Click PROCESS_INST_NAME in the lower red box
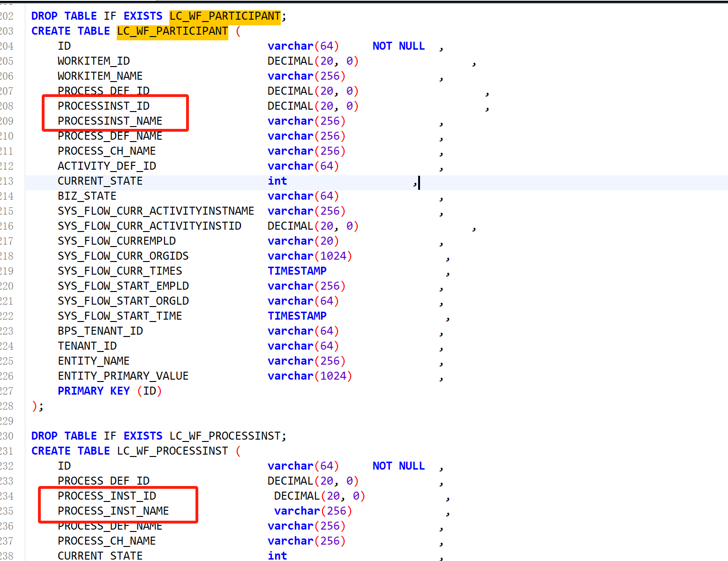 pyautogui.click(x=113, y=511)
